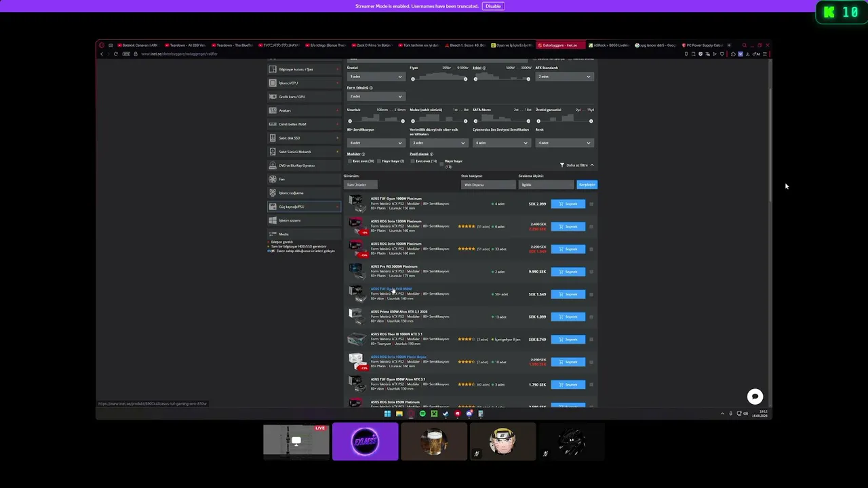Open the Sıralama ölçütü sort dropdown
Viewport: 868px width, 488px height.
(x=546, y=184)
